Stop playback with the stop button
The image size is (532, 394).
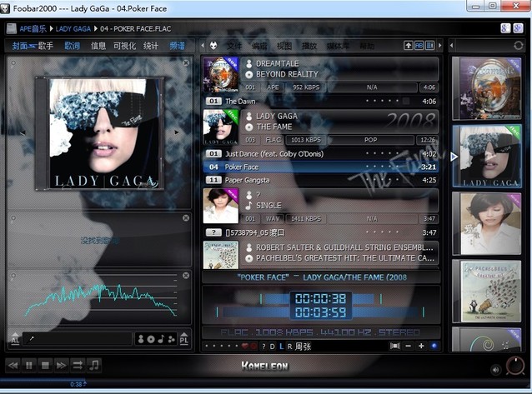[x=45, y=366]
